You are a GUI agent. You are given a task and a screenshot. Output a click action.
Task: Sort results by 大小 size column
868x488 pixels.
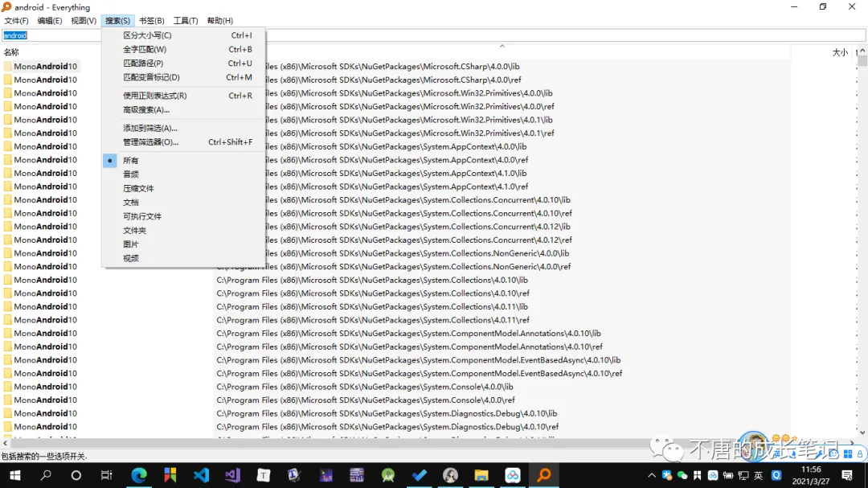[840, 52]
